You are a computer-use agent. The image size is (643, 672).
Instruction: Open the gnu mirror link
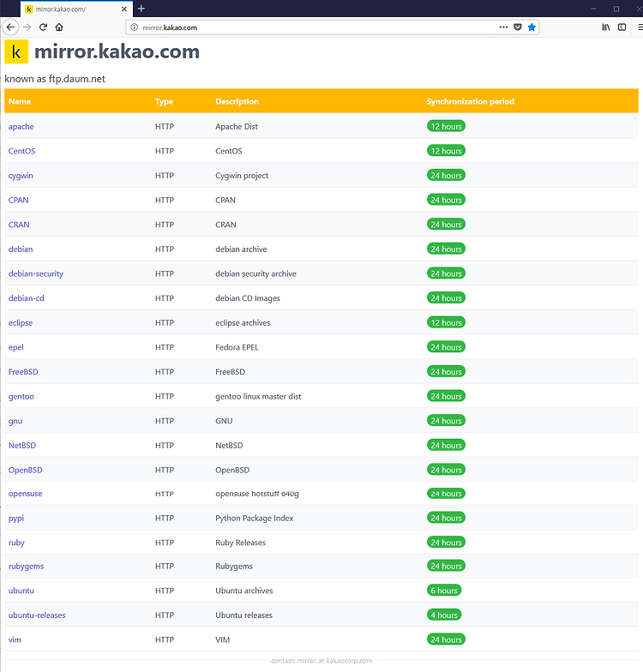click(15, 421)
